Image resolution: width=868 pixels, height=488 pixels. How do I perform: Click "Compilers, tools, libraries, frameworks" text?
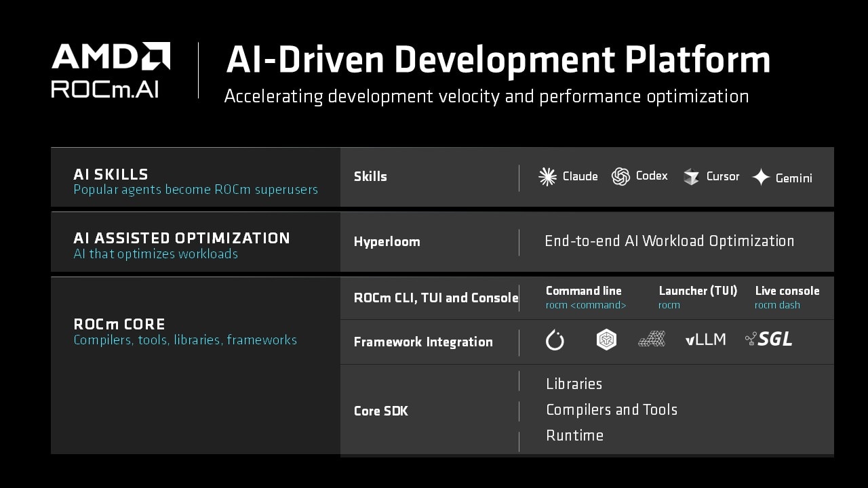click(x=185, y=340)
